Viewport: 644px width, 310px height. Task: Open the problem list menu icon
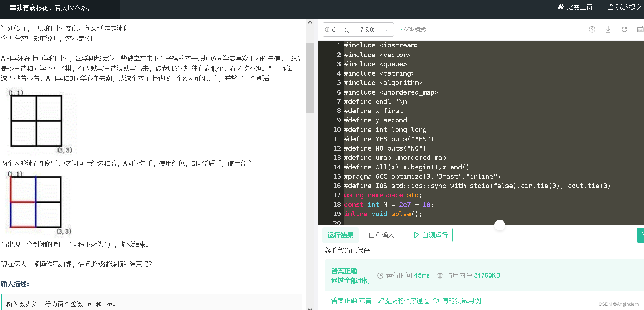(13, 7)
